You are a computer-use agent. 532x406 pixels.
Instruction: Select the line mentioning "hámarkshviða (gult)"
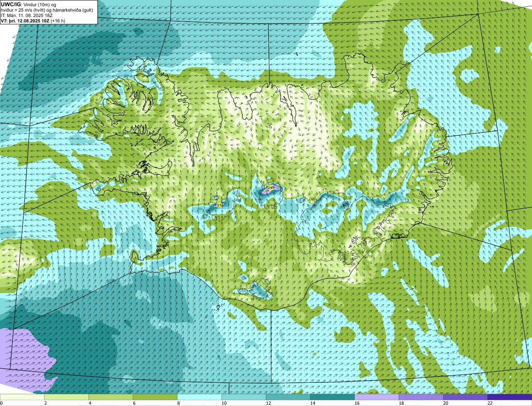pyautogui.click(x=47, y=10)
